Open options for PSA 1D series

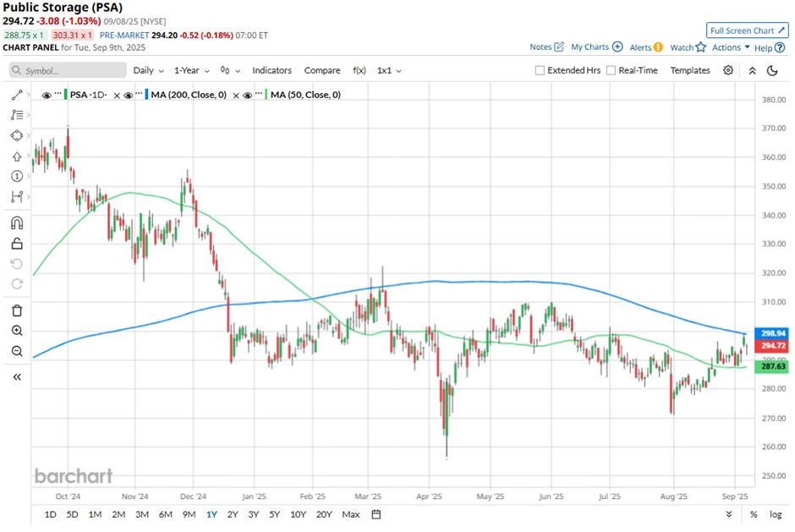(58, 93)
